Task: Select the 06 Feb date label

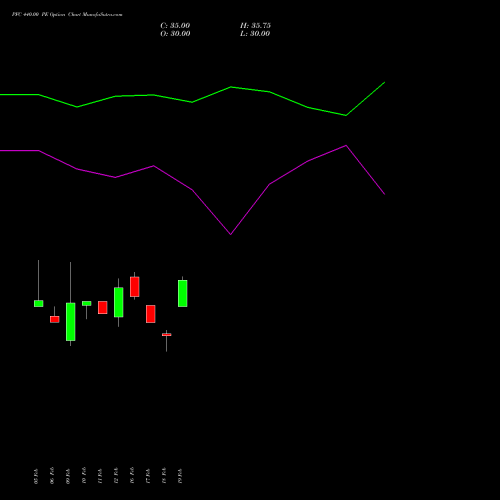Action: click(x=52, y=476)
